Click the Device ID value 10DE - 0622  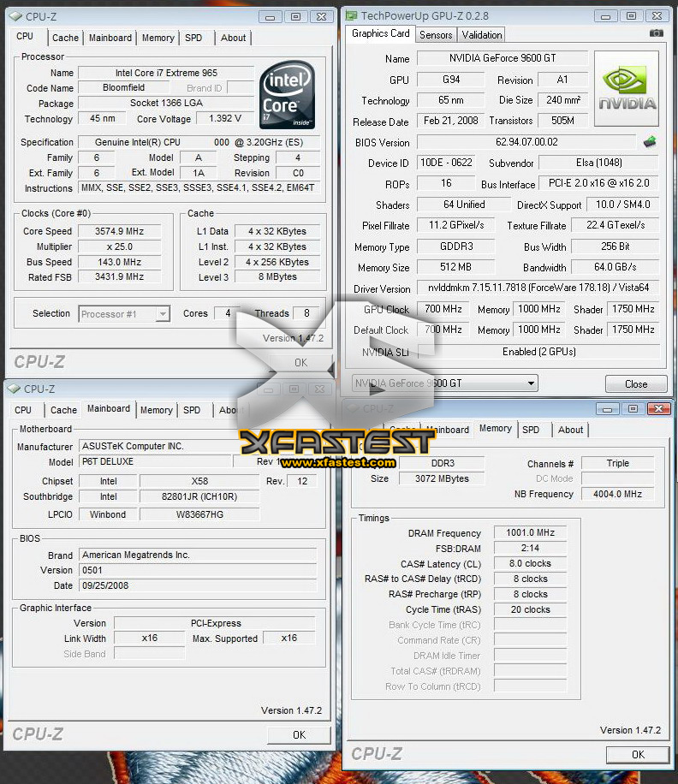tap(446, 163)
